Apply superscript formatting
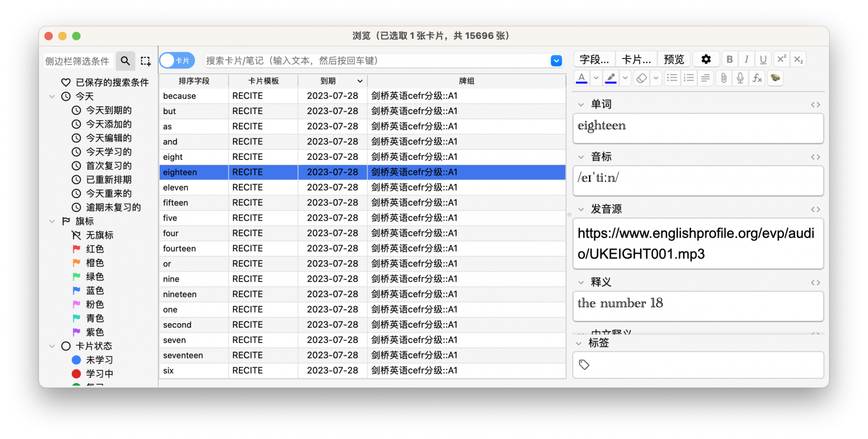868x439 pixels. tap(781, 59)
